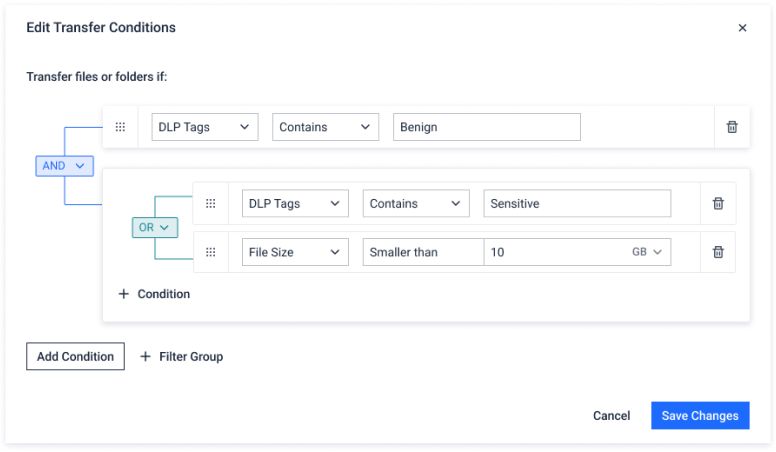Open the AND logic operator dropdown
This screenshot has width=776, height=452.
[x=65, y=166]
